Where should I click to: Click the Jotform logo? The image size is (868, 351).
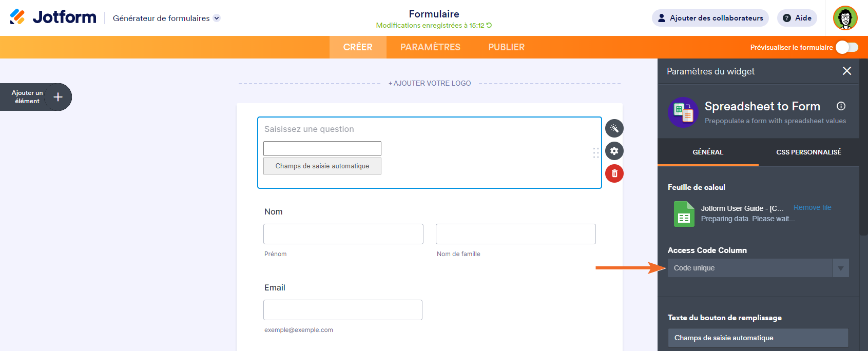click(x=53, y=17)
